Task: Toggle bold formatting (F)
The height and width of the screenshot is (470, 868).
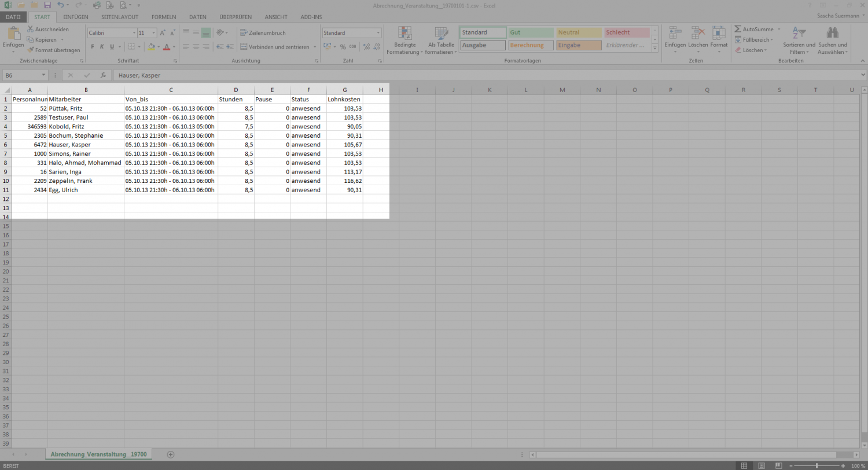Action: tap(93, 47)
